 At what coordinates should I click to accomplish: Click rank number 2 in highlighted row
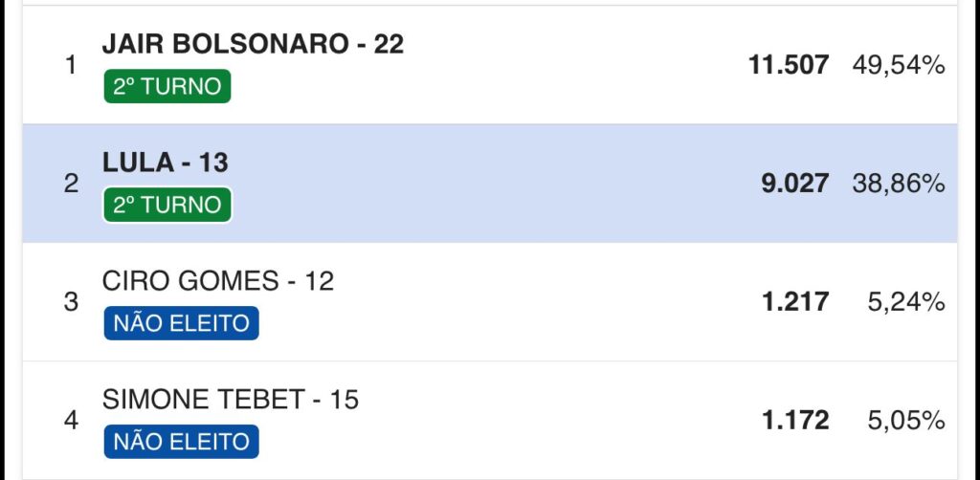(x=71, y=184)
